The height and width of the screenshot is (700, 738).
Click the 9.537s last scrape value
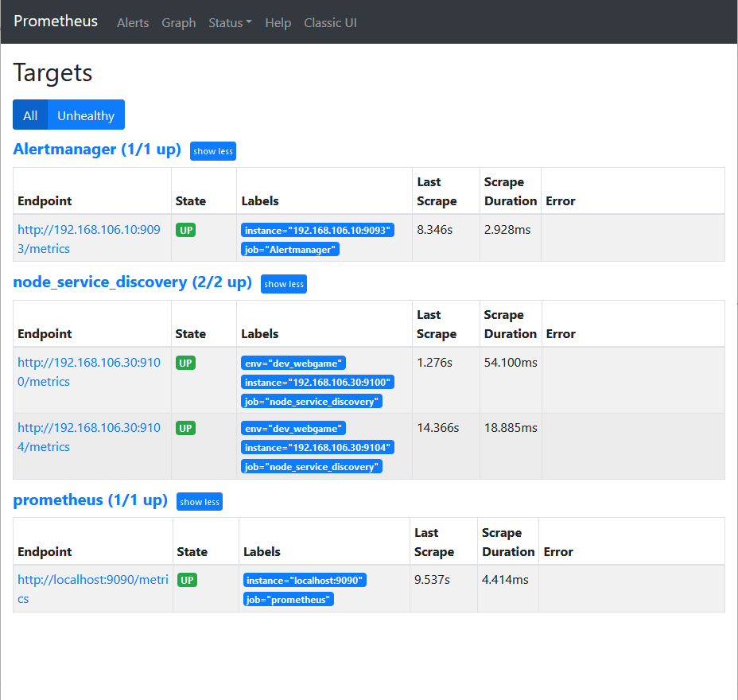[x=432, y=580]
